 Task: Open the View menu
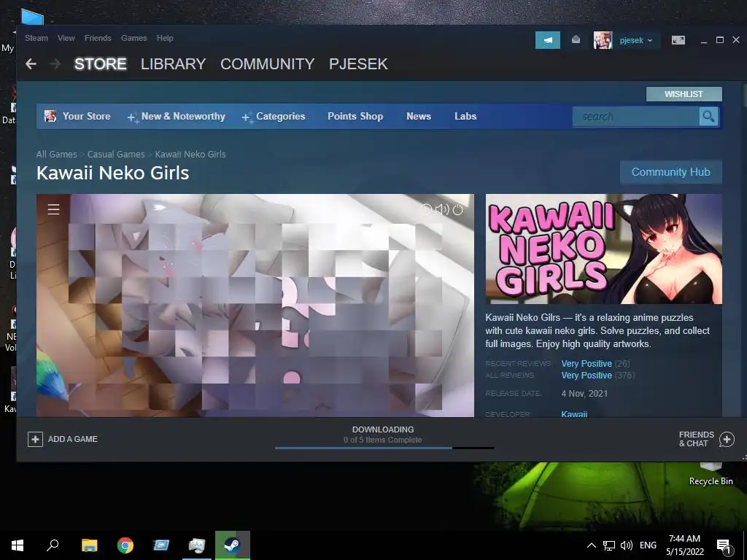(x=66, y=38)
